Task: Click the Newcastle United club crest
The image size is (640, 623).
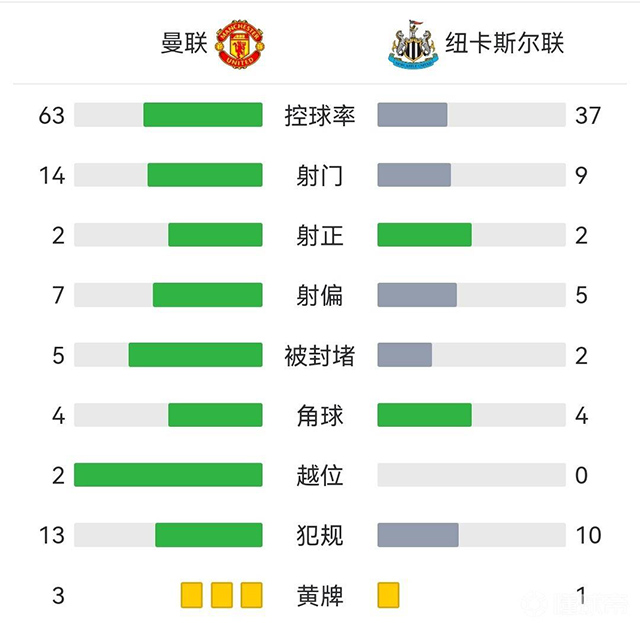Action: tap(412, 44)
